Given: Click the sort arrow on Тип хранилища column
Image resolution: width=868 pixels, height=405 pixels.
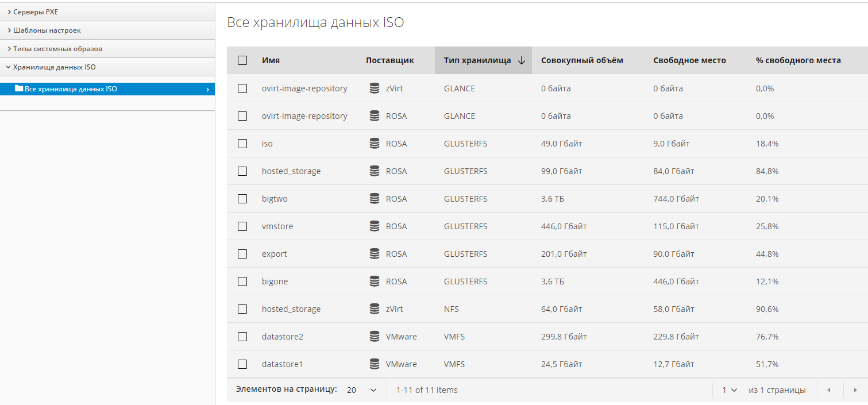Looking at the screenshot, I should 522,60.
